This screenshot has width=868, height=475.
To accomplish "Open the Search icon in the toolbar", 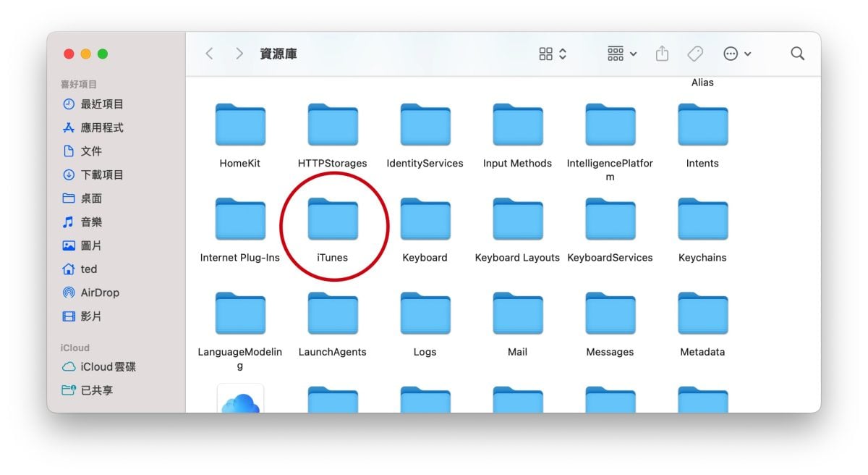I will (x=797, y=53).
